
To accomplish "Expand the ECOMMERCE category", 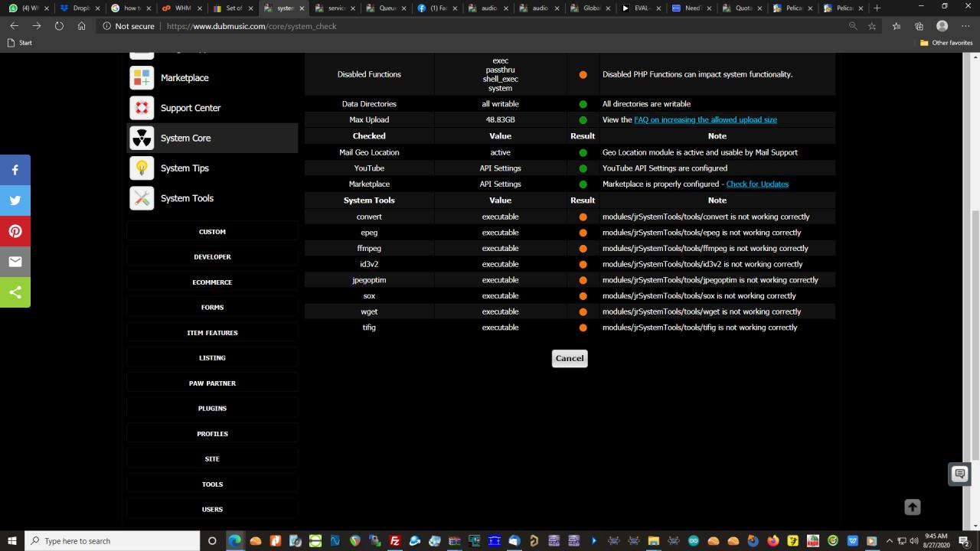I will click(x=212, y=282).
